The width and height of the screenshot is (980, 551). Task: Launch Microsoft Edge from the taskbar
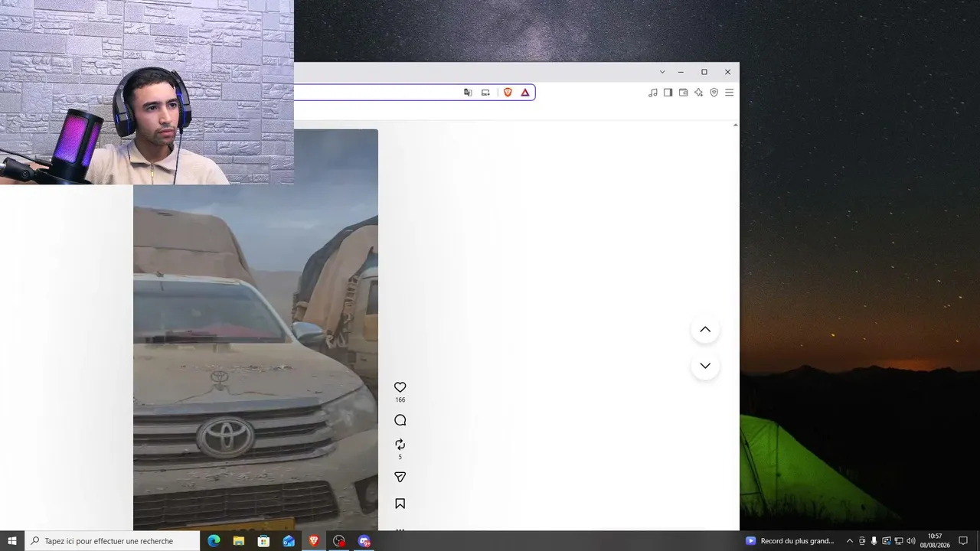[214, 541]
